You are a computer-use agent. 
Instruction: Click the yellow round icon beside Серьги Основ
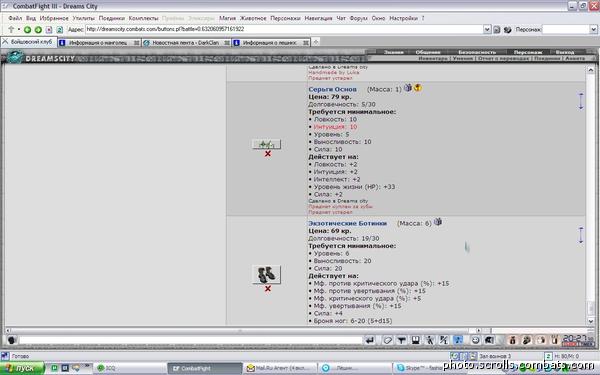click(x=418, y=88)
